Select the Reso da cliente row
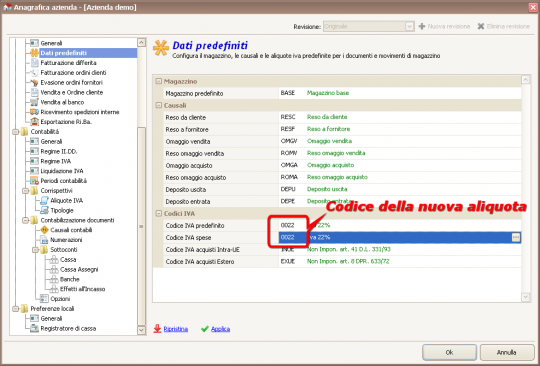This screenshot has height=366, width=540. point(342,117)
